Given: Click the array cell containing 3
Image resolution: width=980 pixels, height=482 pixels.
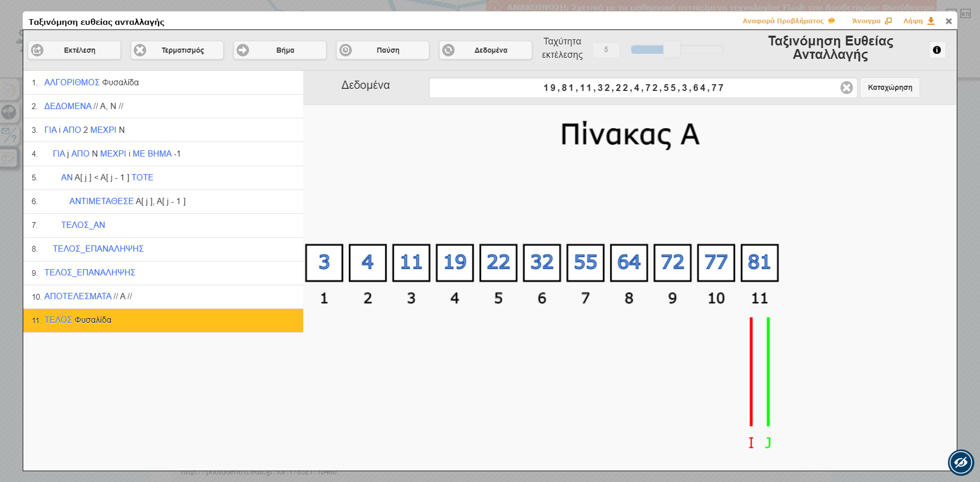Looking at the screenshot, I should 324,263.
